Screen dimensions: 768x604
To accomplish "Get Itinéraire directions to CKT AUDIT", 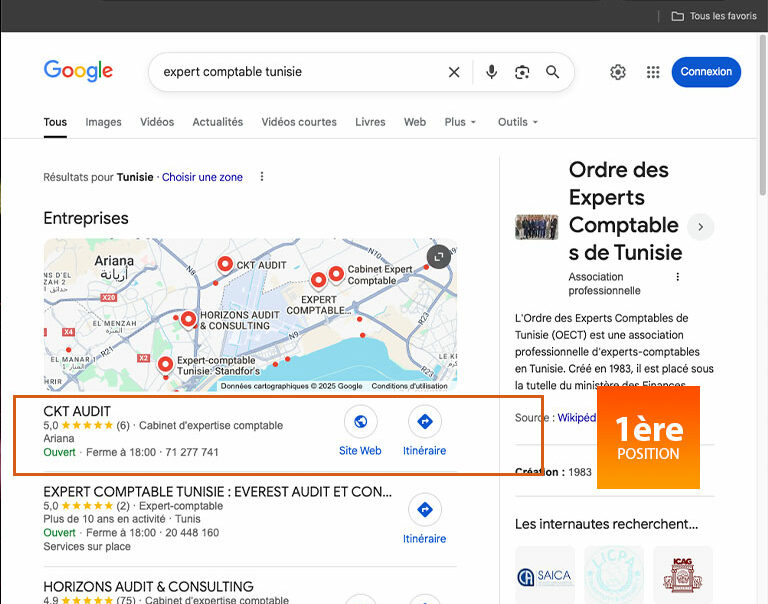I will tap(424, 422).
